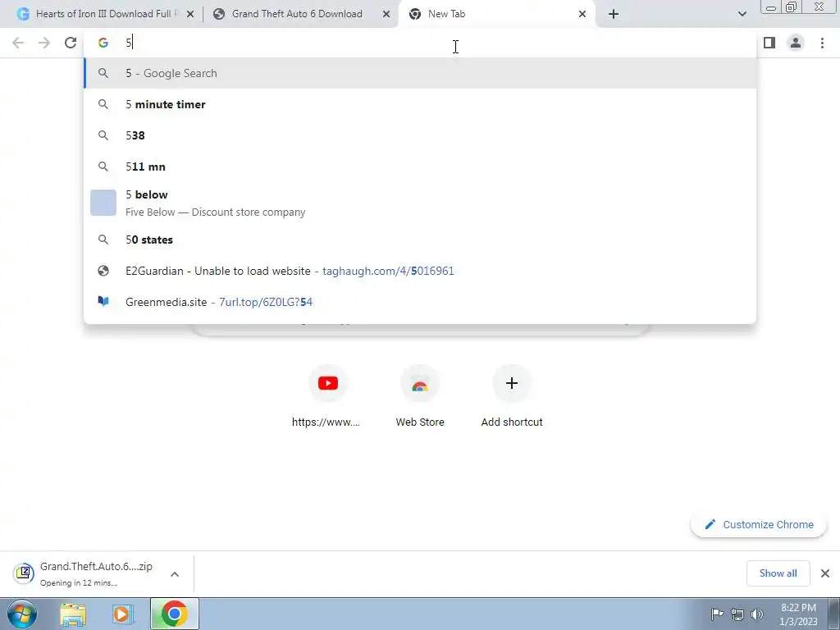Screen dimensions: 840x630
Task: Pick the '5 minute timer' suggestion
Action: (x=420, y=104)
